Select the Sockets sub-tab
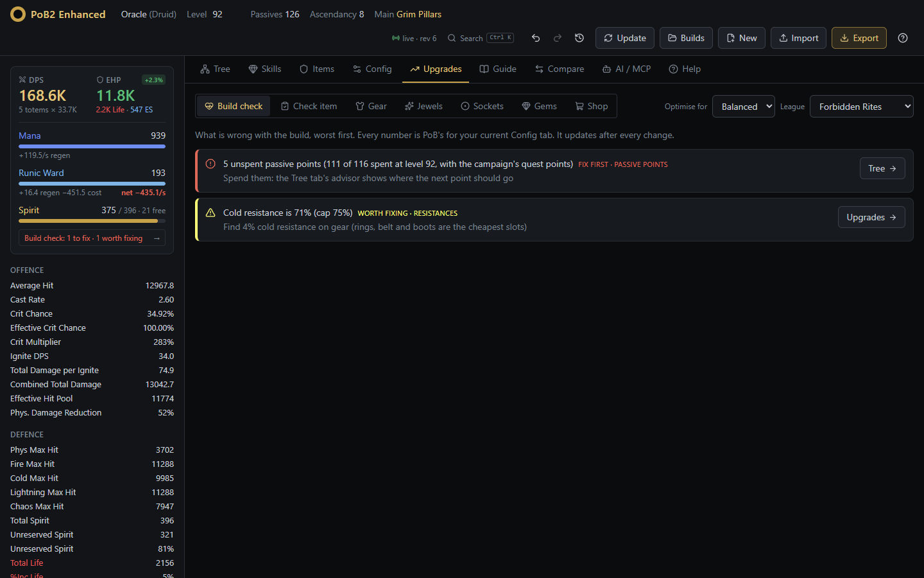 (482, 106)
